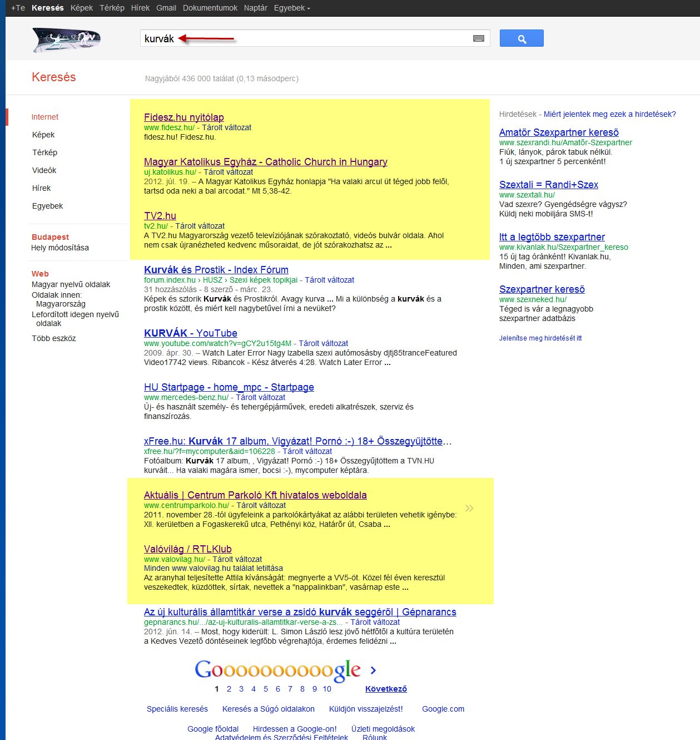700x740 pixels.
Task: Expand Több eszköz in the left sidebar
Action: (x=54, y=338)
